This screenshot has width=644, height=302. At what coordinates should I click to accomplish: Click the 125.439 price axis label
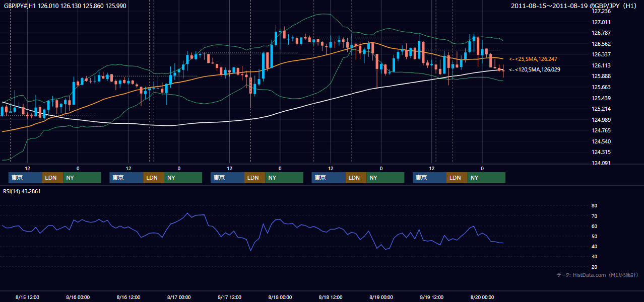coord(601,98)
